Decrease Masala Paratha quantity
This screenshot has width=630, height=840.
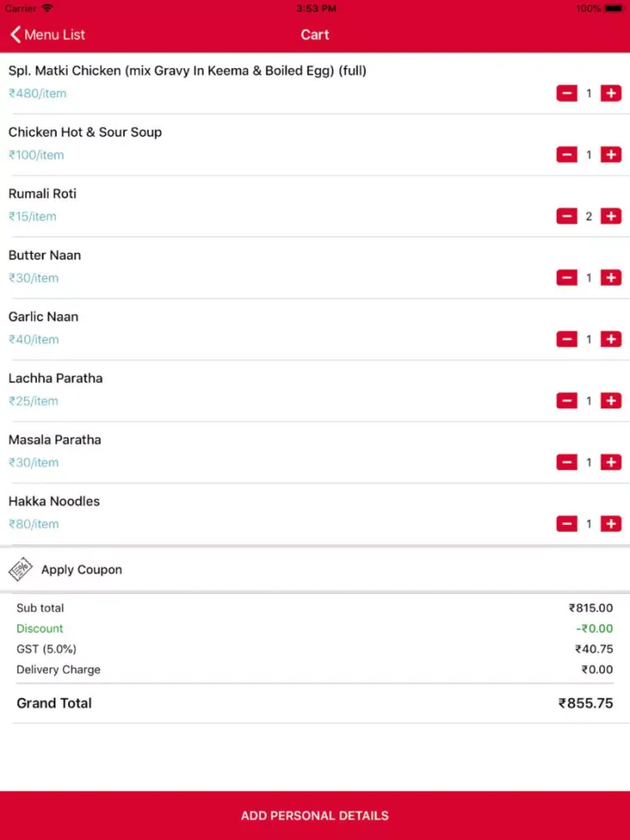[567, 462]
